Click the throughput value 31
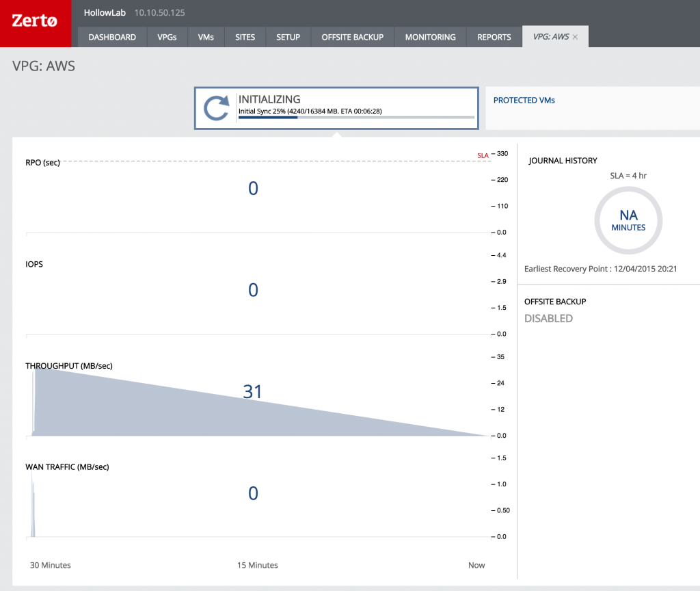Image resolution: width=700 pixels, height=591 pixels. point(252,392)
